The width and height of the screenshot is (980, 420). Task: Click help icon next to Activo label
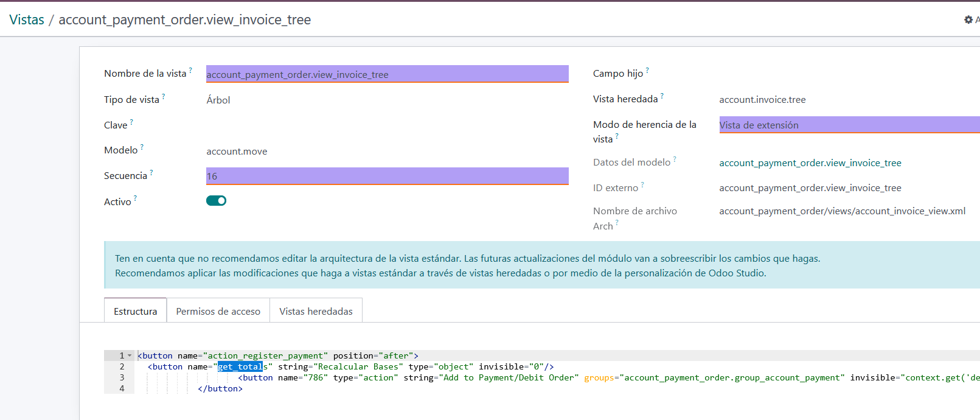tap(135, 198)
